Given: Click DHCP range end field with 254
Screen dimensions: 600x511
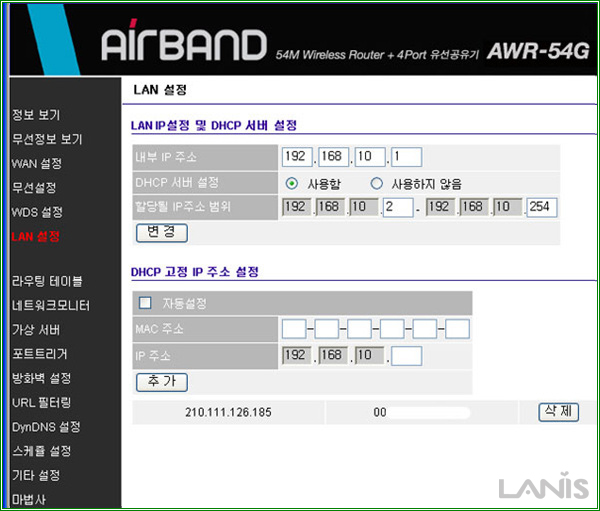Looking at the screenshot, I should (x=541, y=207).
